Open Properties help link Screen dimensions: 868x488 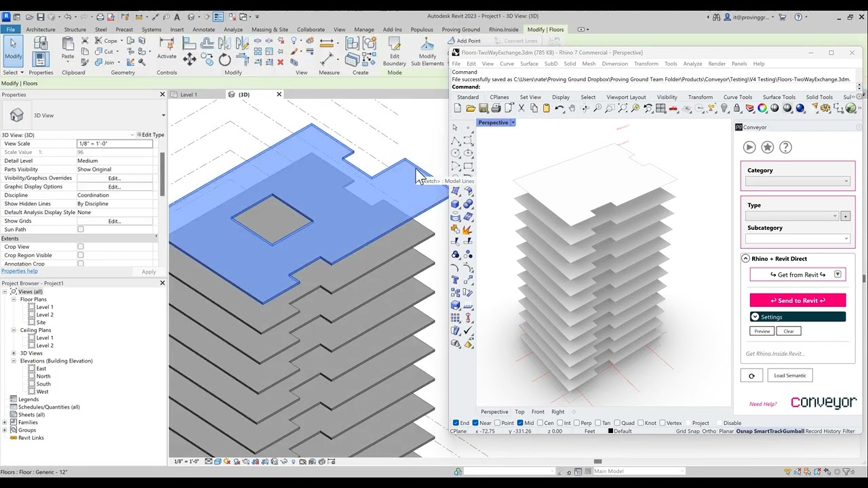coord(20,271)
